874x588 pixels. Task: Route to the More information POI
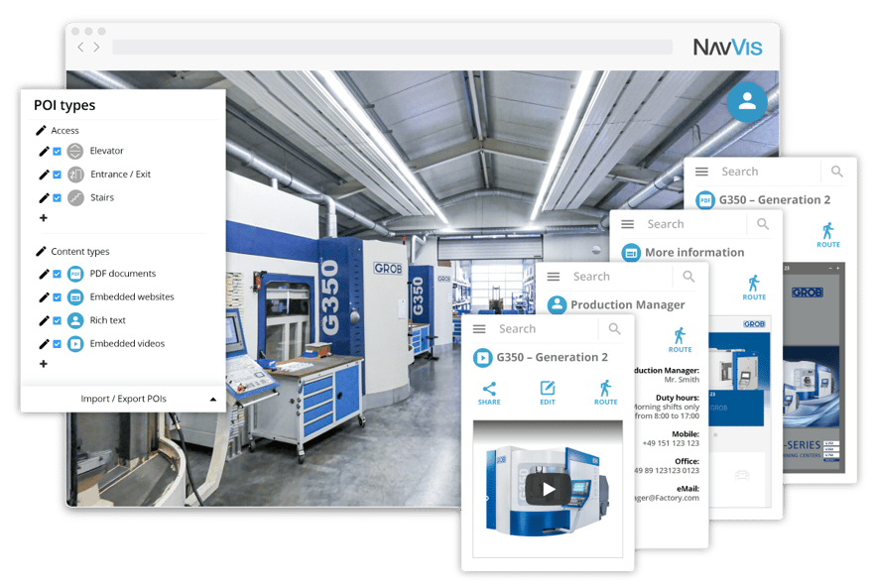(754, 289)
